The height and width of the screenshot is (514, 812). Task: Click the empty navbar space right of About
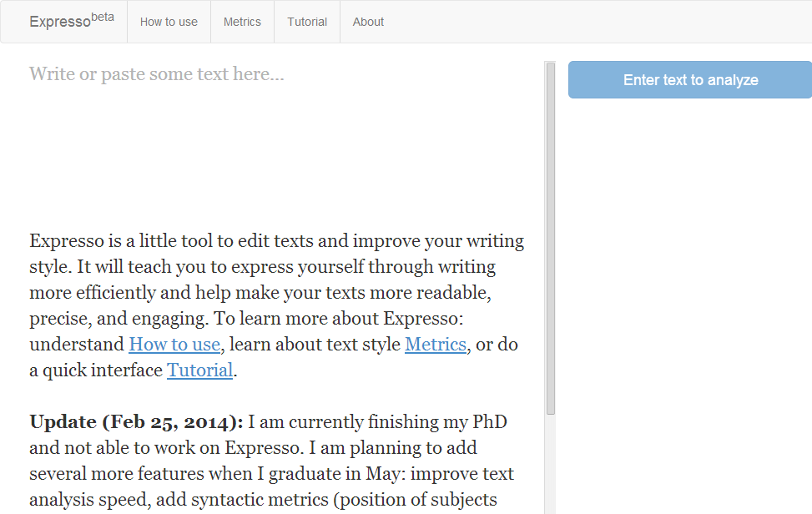point(601,22)
